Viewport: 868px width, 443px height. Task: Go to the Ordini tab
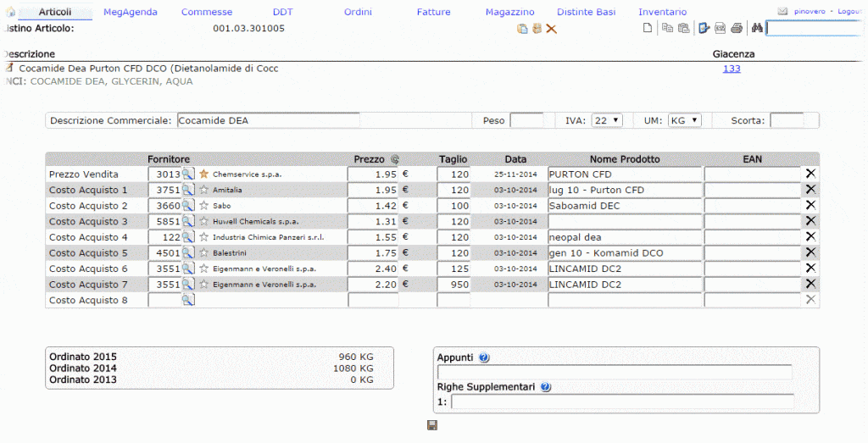359,12
